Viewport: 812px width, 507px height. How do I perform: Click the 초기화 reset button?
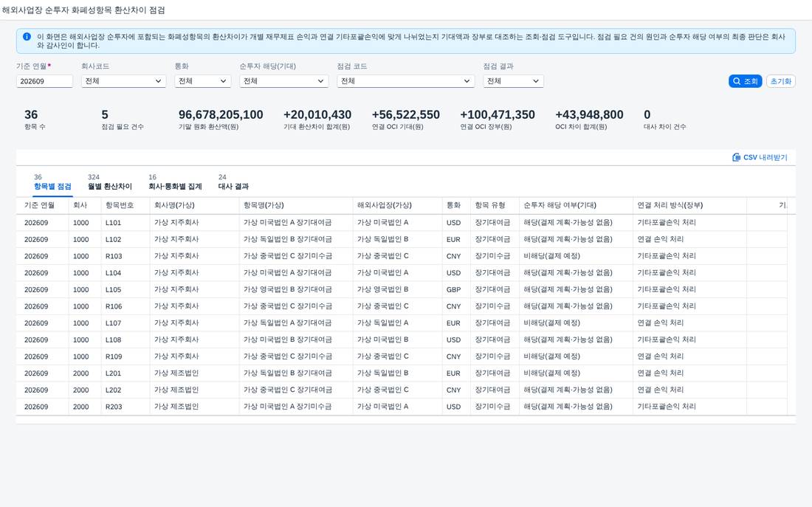click(x=780, y=81)
